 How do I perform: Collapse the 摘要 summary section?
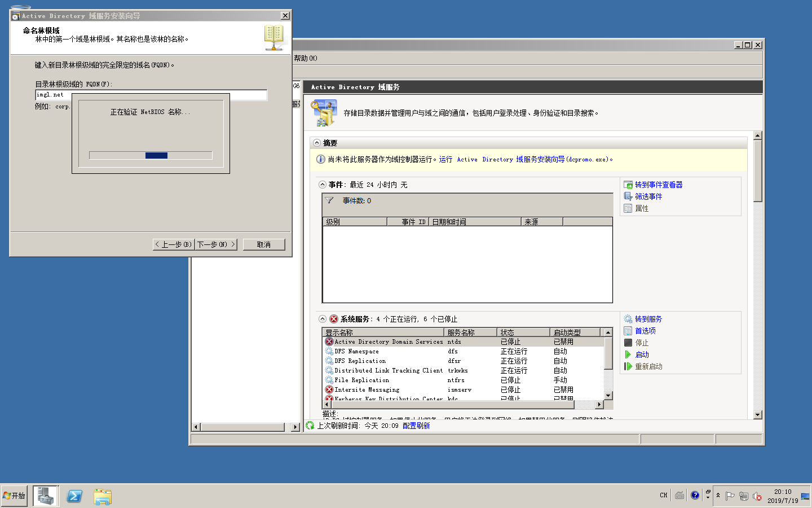(317, 143)
